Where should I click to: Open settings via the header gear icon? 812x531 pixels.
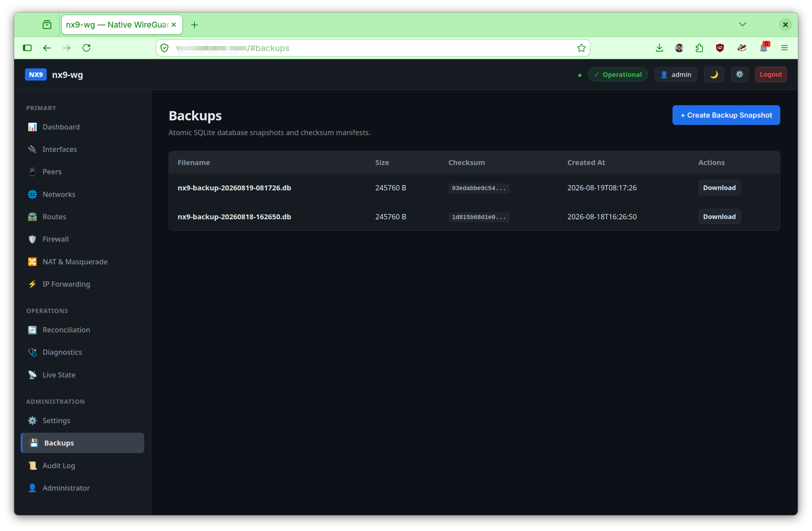point(739,75)
